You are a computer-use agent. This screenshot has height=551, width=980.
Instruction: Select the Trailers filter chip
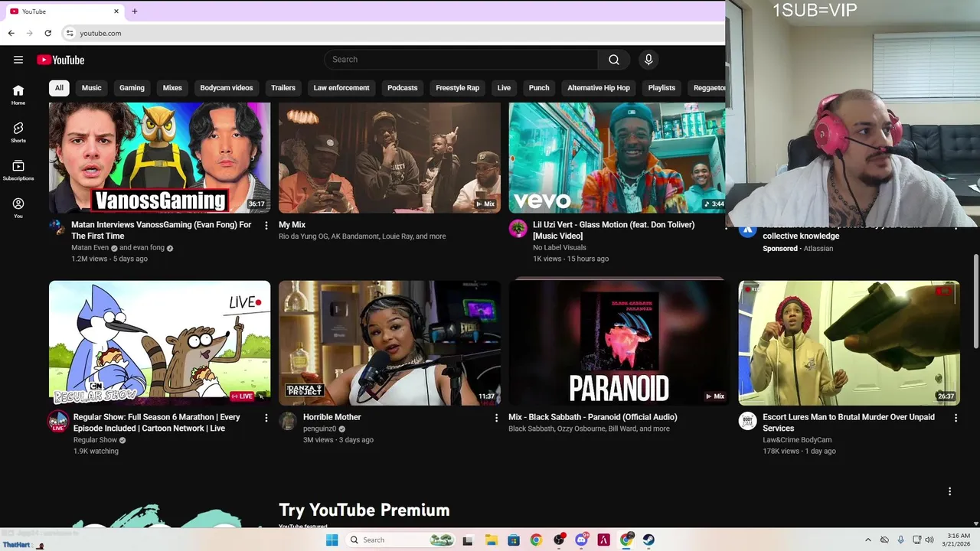pos(283,88)
